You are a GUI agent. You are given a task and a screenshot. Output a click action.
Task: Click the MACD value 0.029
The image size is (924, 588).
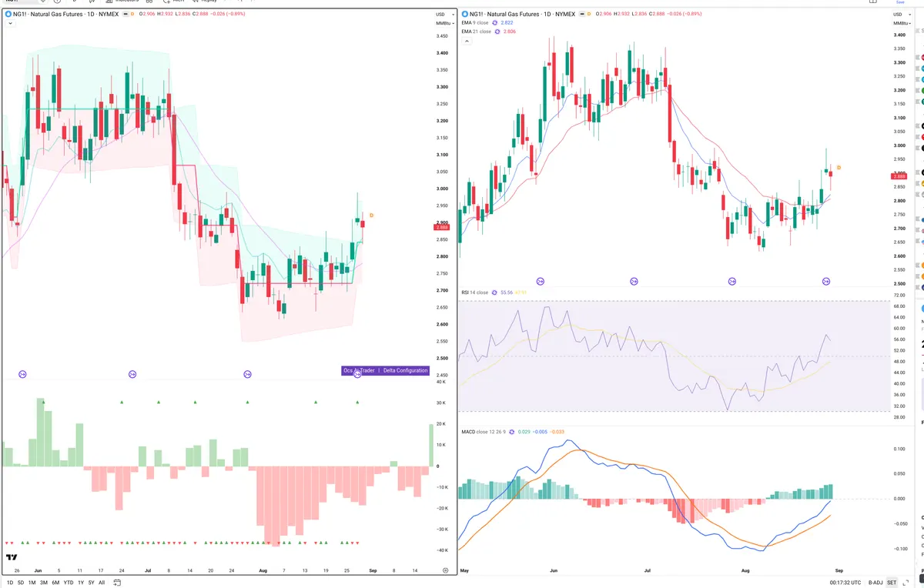(524, 432)
